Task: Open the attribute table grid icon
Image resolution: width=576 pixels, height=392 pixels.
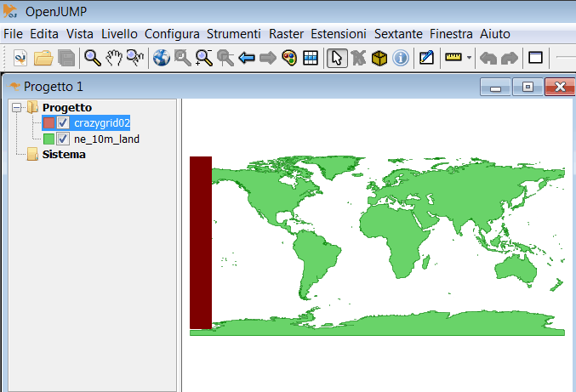Action: coord(311,58)
